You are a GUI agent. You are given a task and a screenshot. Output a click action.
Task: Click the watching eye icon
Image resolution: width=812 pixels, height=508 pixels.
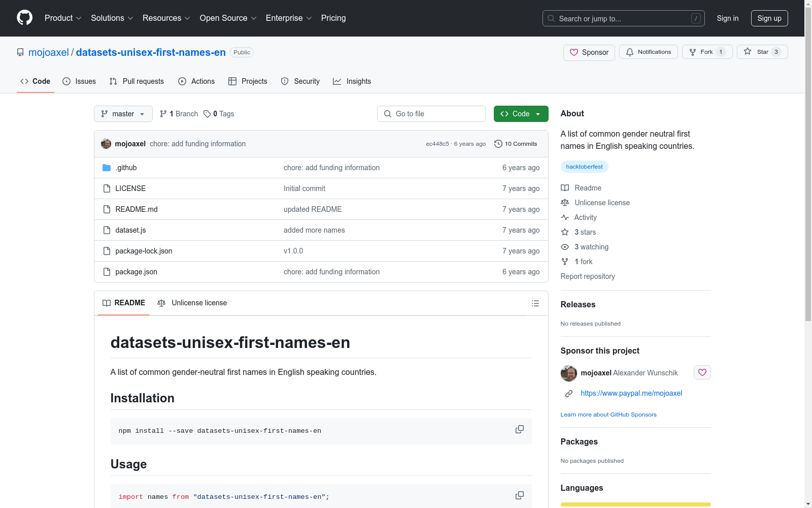(565, 247)
